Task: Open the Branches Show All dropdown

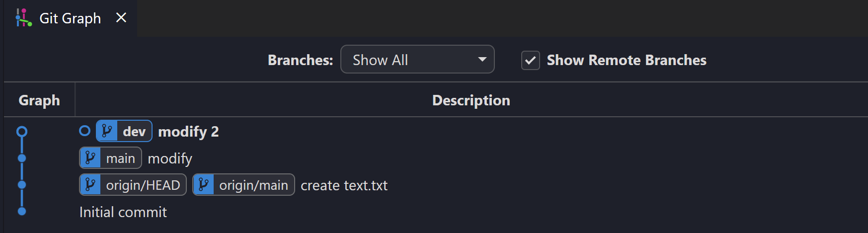Action: tap(417, 59)
